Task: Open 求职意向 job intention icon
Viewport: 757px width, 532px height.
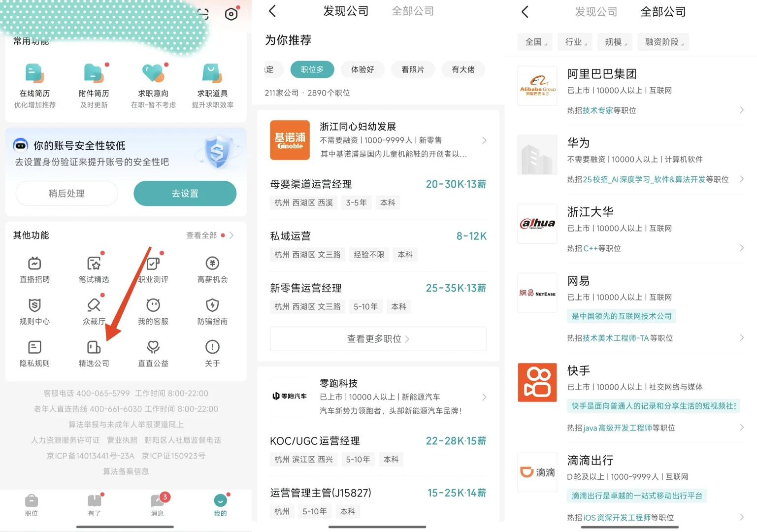Action: pyautogui.click(x=153, y=73)
